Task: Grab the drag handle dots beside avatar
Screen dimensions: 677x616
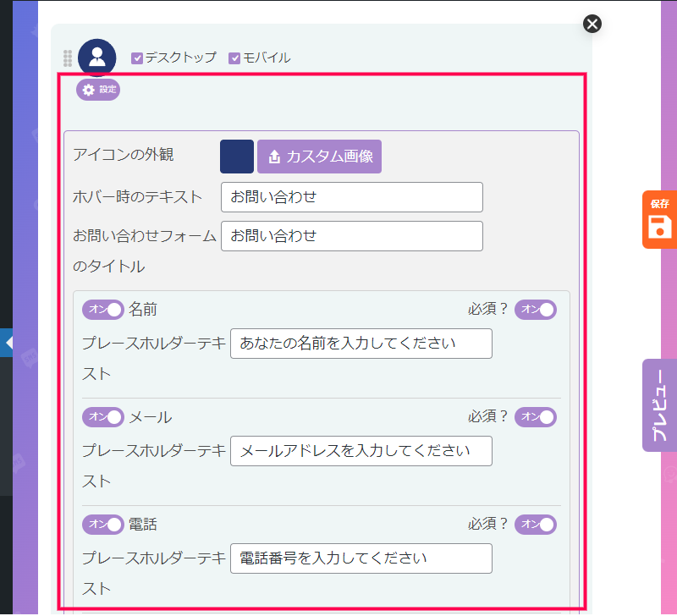Action: coord(68,58)
